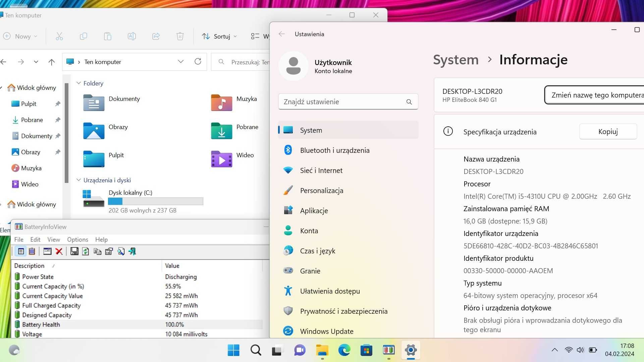Click the Copy icon in File Explorer toolbar
This screenshot has width=644, height=362.
click(84, 36)
